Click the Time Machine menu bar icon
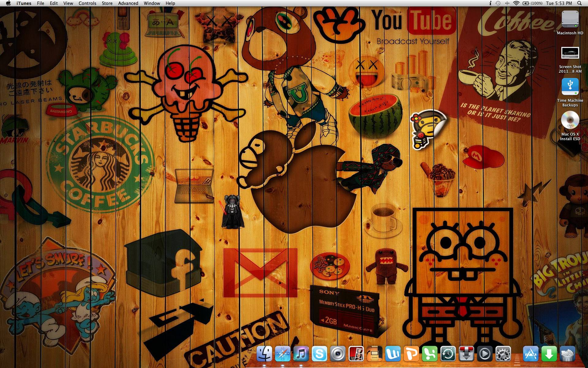 [x=498, y=3]
